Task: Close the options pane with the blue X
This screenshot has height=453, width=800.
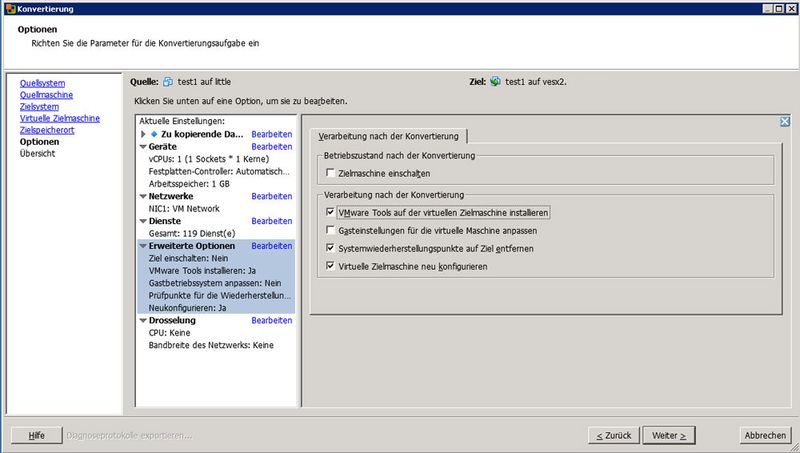Action: tap(785, 121)
